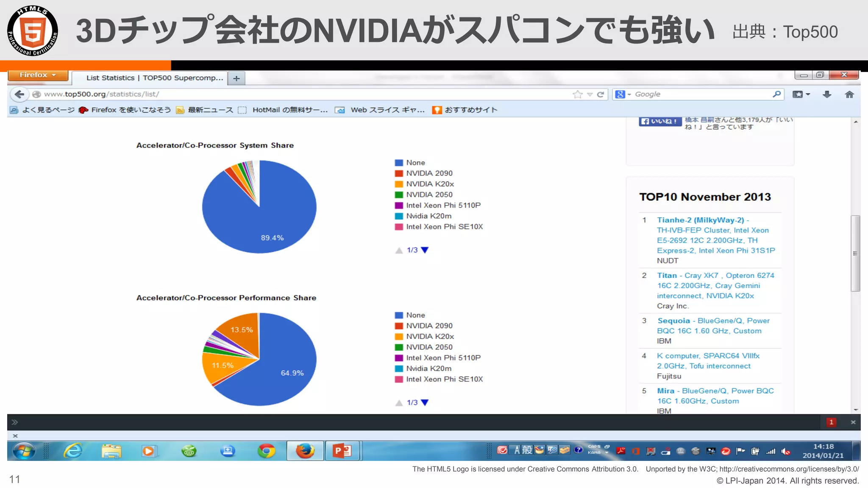Launch Google Chrome from the taskbar
The height and width of the screenshot is (488, 868).
click(x=266, y=451)
